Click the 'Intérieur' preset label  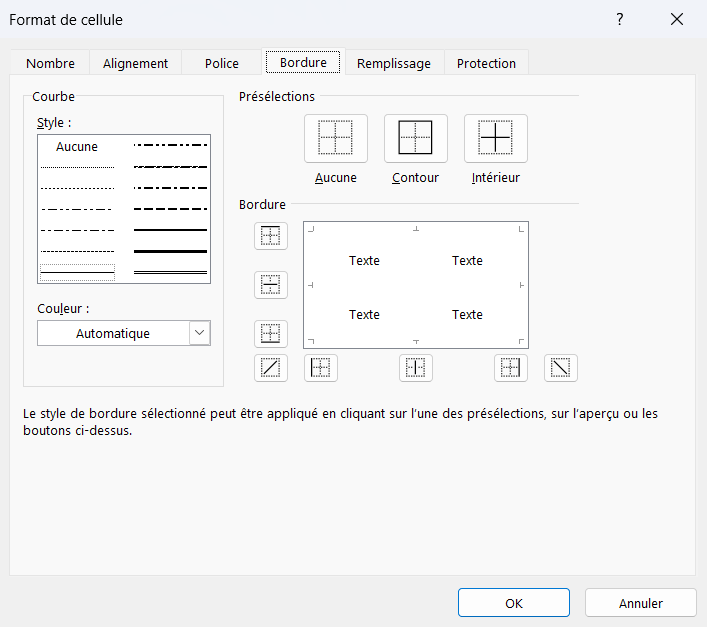click(x=496, y=178)
